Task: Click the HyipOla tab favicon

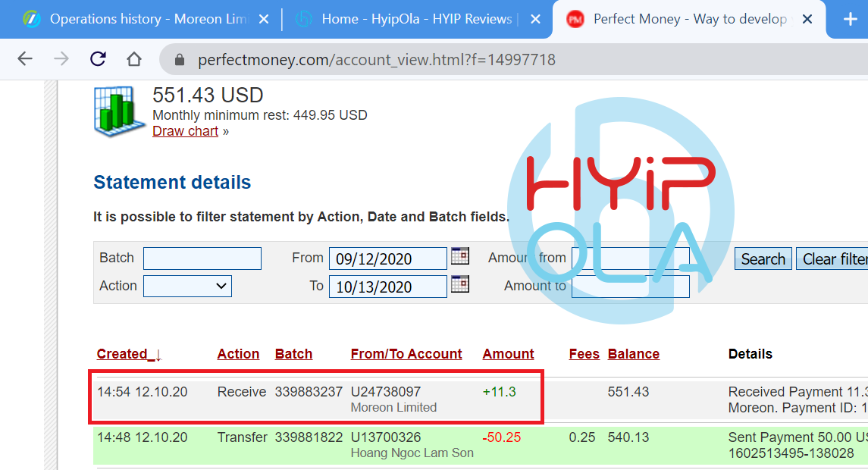Action: 303,20
